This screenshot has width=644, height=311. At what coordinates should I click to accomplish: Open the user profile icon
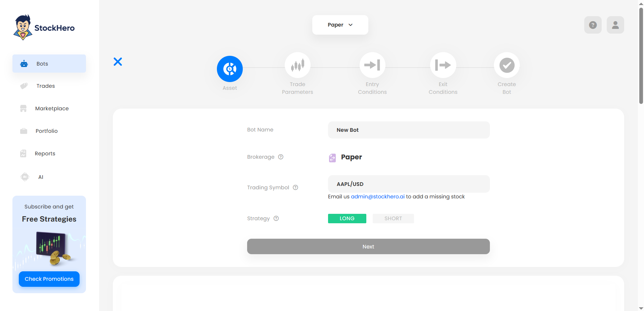615,25
